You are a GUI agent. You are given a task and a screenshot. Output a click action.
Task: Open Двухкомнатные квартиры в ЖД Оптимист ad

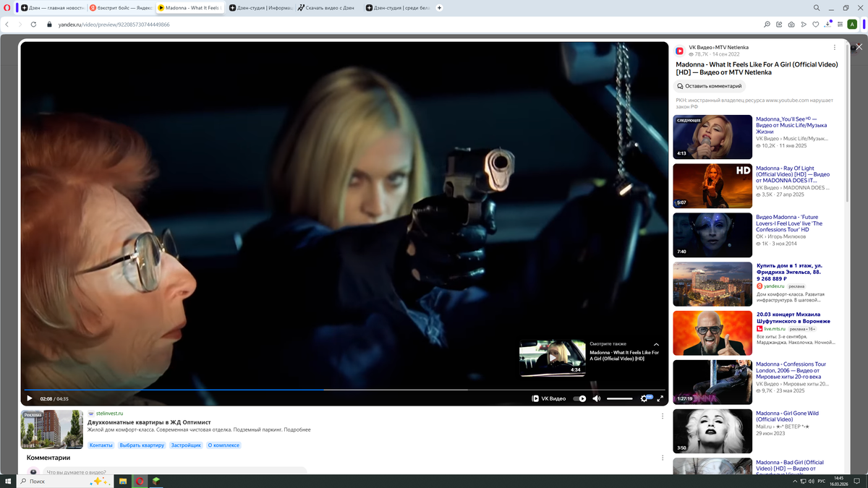(149, 421)
